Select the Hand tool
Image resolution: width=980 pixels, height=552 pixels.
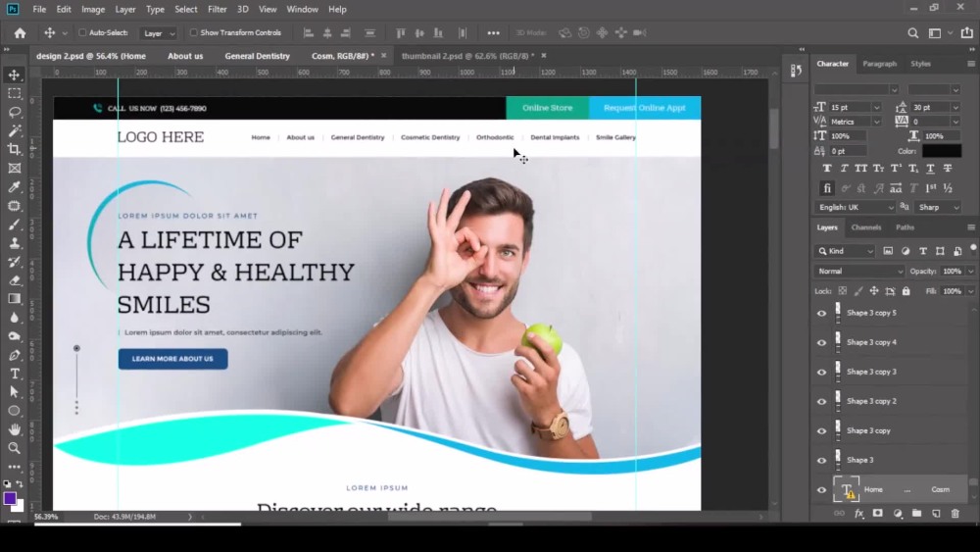pos(14,429)
